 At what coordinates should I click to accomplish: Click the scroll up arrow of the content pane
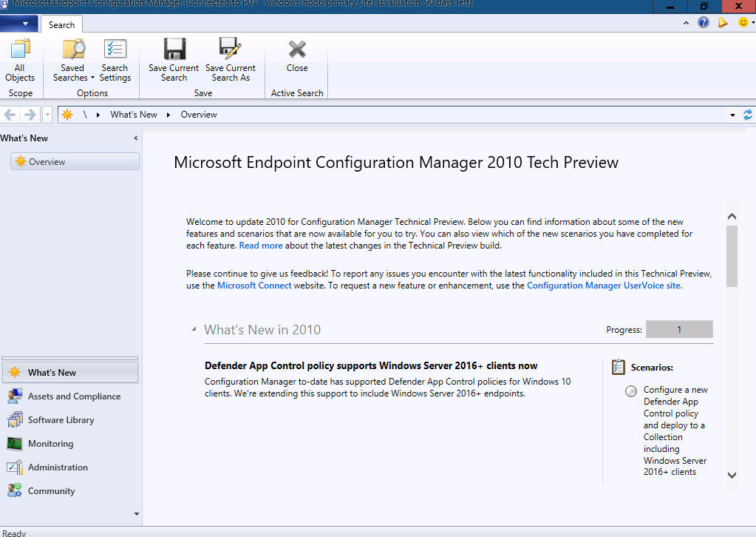pos(732,217)
